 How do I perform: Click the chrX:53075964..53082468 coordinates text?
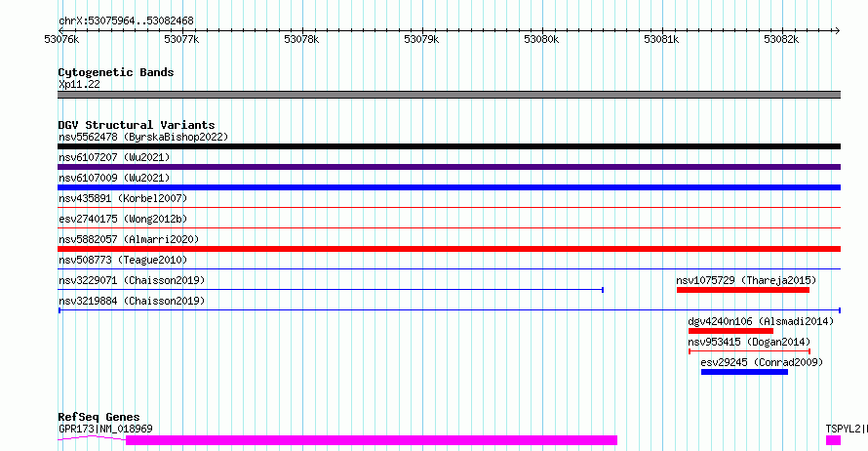pos(126,21)
